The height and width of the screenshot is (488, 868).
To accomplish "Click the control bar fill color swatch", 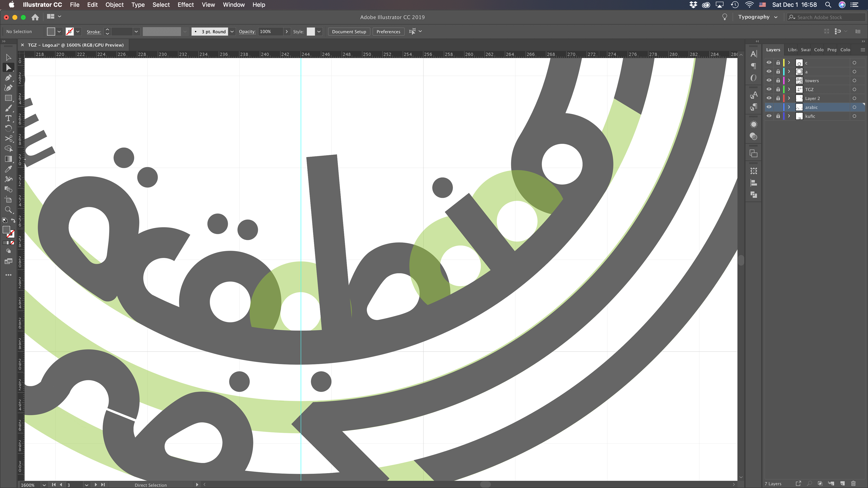I will 51,32.
